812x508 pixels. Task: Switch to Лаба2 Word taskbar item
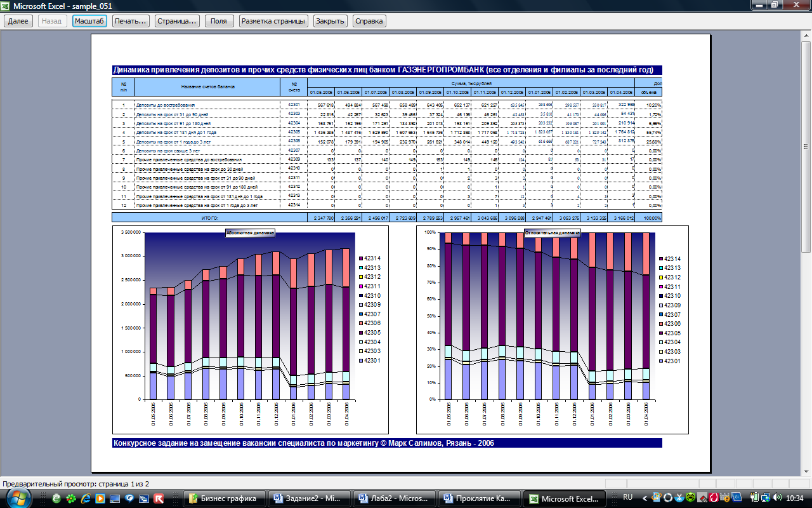395,498
